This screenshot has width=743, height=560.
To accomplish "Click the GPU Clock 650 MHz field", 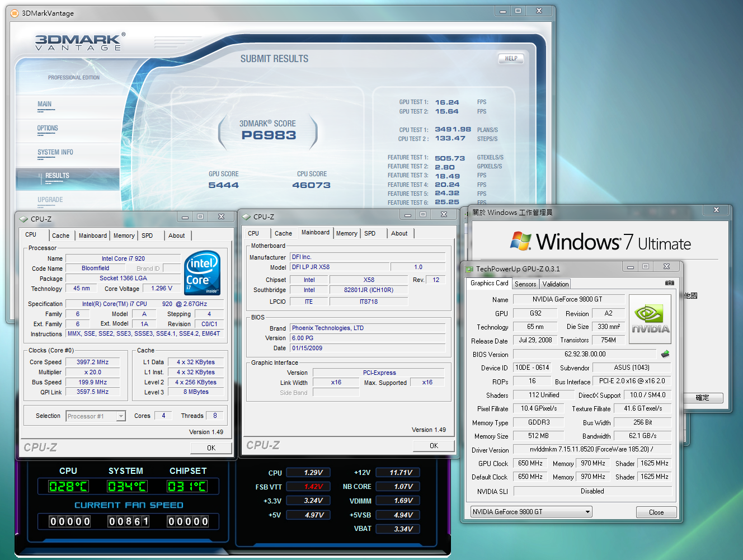I will 530,463.
